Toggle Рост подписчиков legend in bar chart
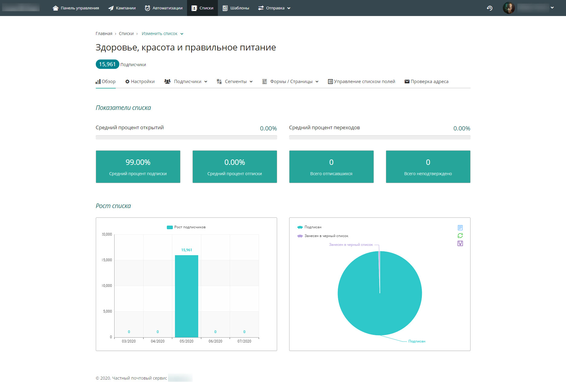The width and height of the screenshot is (566, 392). coord(186,227)
